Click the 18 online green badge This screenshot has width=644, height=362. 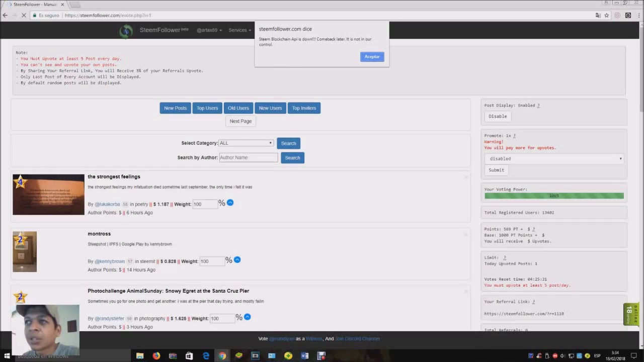coord(631,315)
